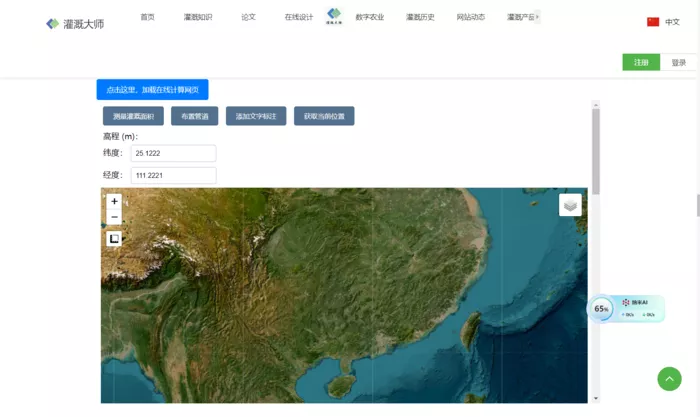The height and width of the screenshot is (417, 700).
Task: Open the 数字农业 menu item
Action: point(370,17)
